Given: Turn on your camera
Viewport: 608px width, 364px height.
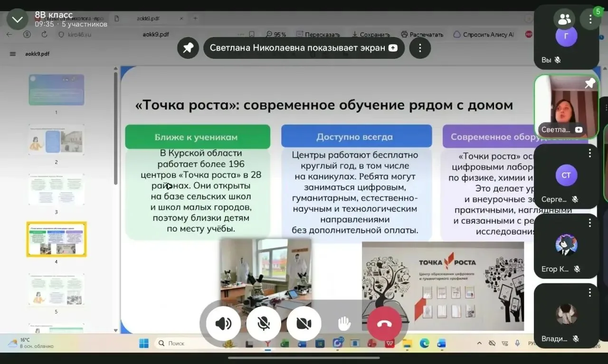Looking at the screenshot, I should [x=304, y=324].
